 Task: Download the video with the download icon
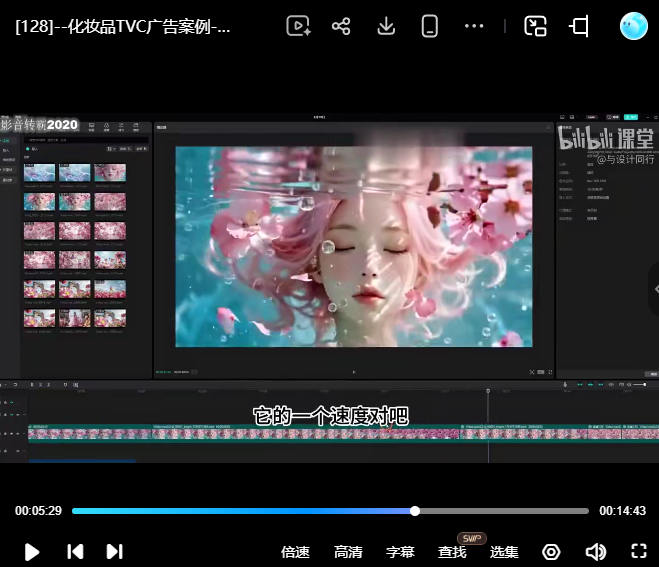(386, 26)
